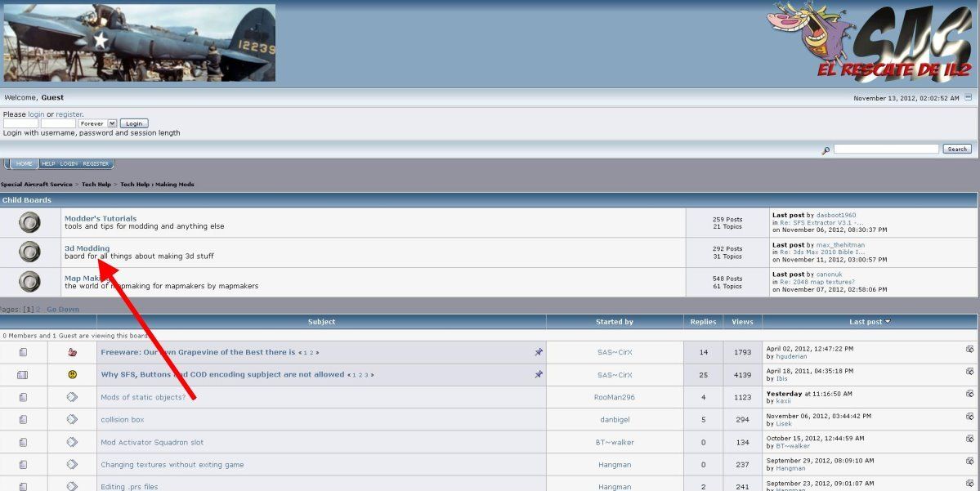Screen dimensions: 980x491
Task: Collapse the header using the minus toggle
Action: point(968,97)
